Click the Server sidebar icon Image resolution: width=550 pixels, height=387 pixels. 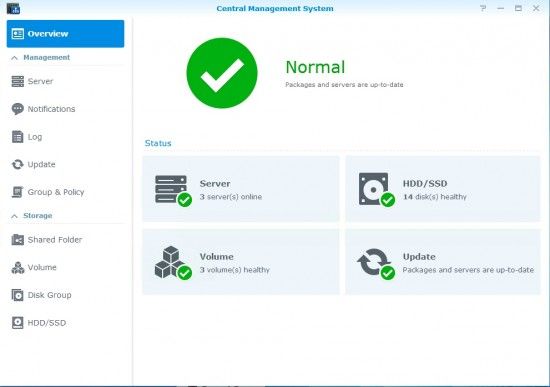18,81
